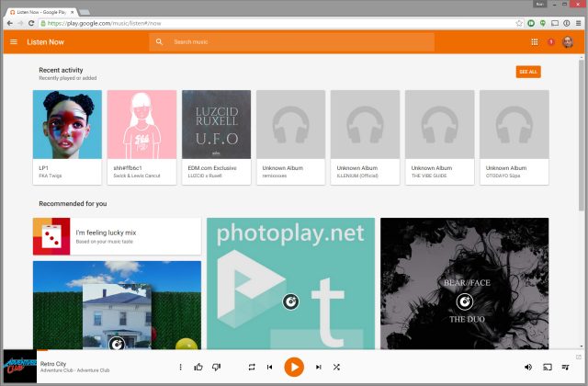
Task: Open a new browser tab
Action: click(x=85, y=12)
